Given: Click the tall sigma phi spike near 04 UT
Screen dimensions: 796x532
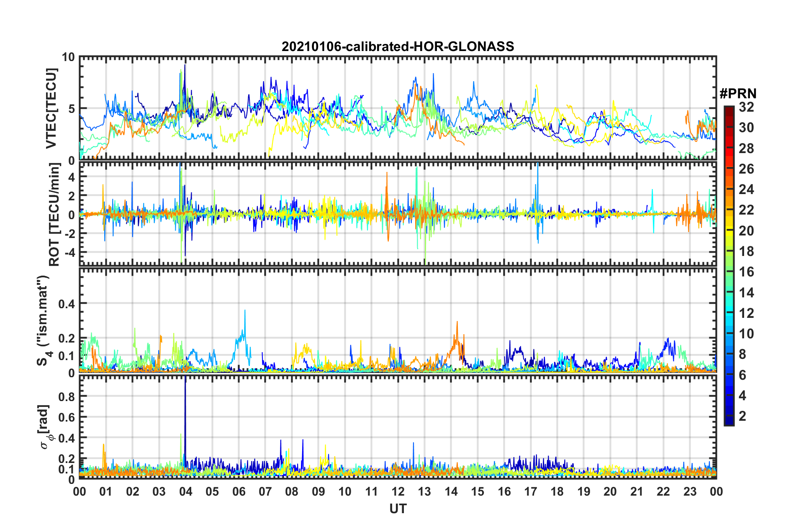Looking at the screenshot, I should pyautogui.click(x=185, y=418).
